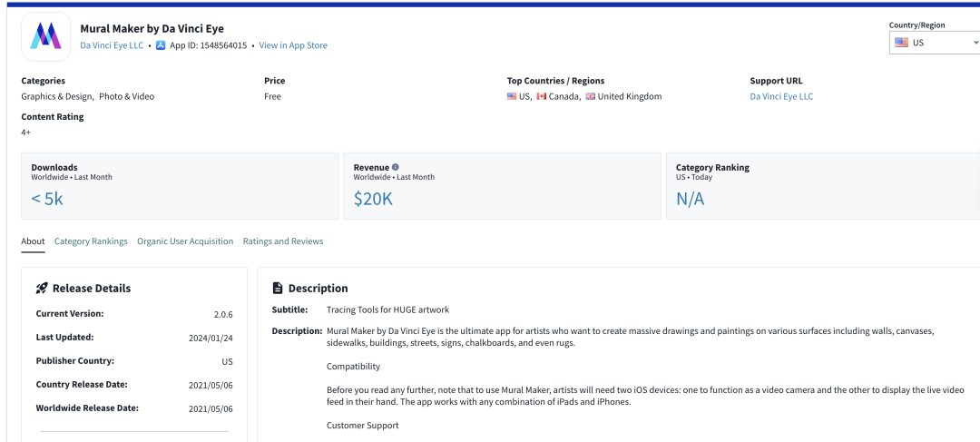980x442 pixels.
Task: Click the Content Rating value 4+
Action: click(25, 132)
